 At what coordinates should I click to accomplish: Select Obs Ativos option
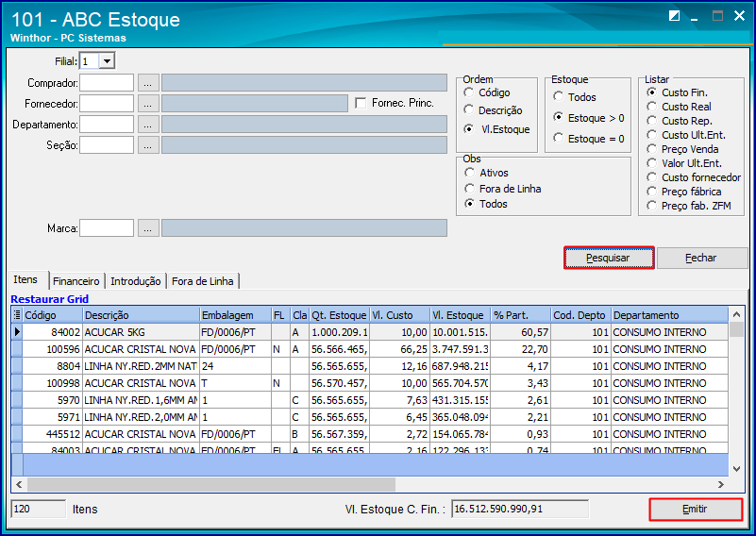point(470,173)
